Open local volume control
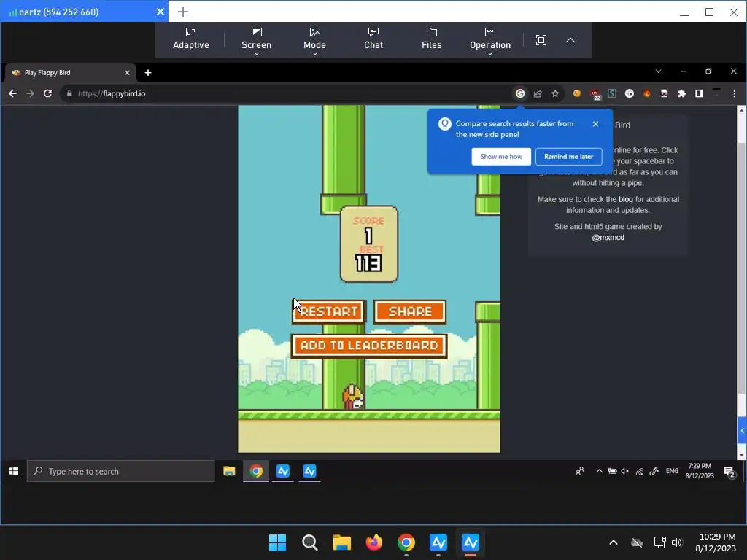This screenshot has height=560, width=747. tap(676, 542)
